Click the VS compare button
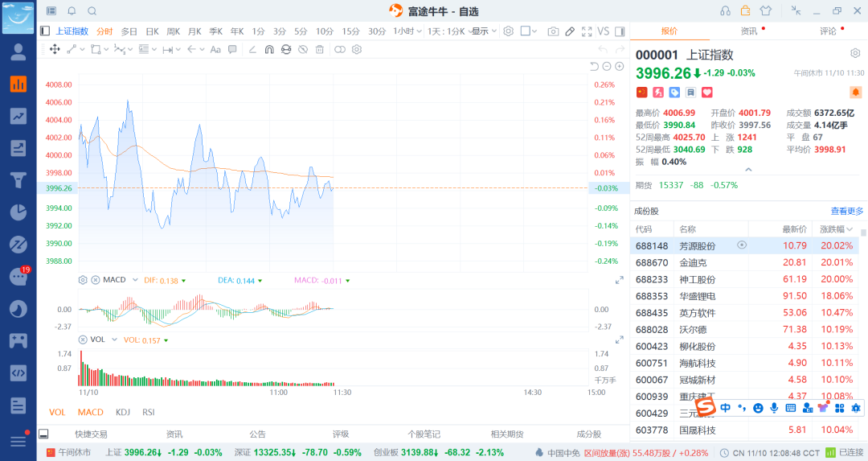Screen dimensions: 868x461 tap(604, 31)
